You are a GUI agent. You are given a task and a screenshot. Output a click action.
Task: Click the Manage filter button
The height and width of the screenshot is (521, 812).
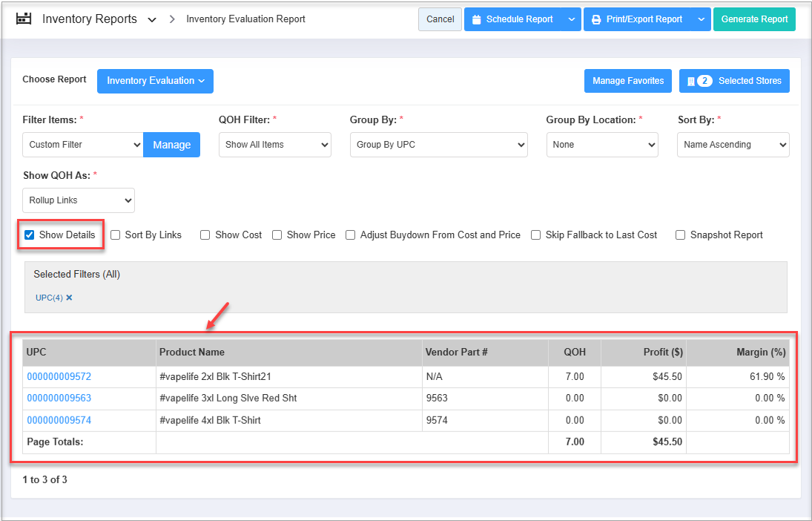point(171,145)
